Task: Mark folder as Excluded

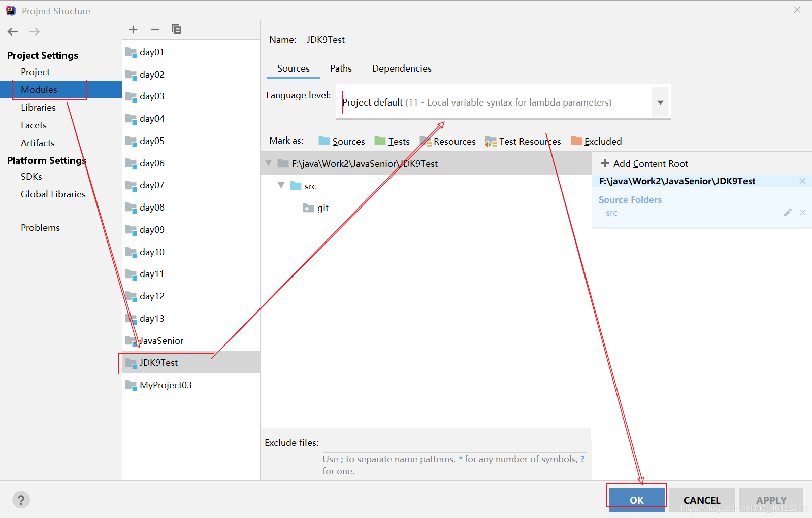Action: point(596,141)
